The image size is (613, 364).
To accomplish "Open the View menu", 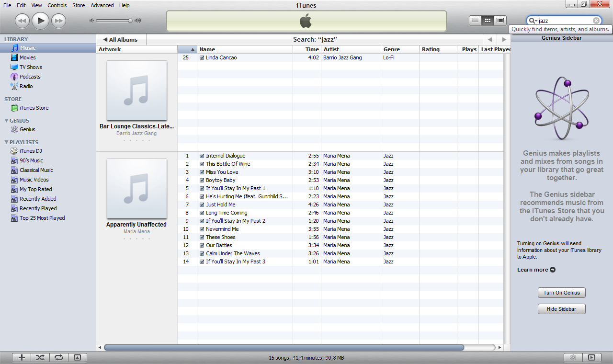I will coord(36,5).
